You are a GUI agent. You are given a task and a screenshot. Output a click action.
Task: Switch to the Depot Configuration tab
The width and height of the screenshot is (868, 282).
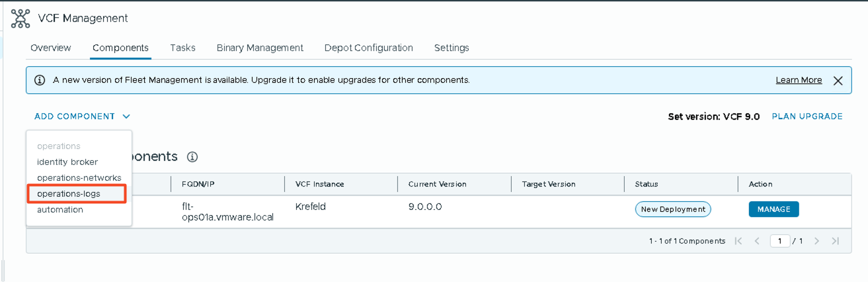pyautogui.click(x=368, y=48)
